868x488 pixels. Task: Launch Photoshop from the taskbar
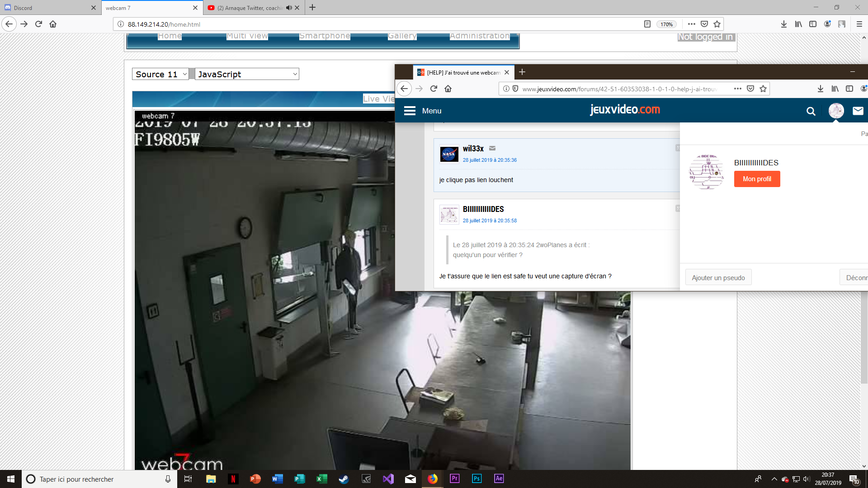(476, 479)
